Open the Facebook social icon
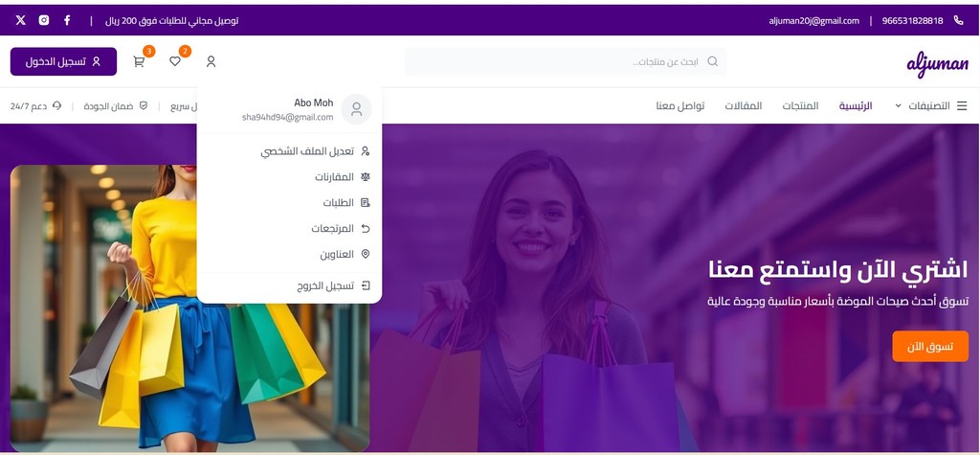This screenshot has width=980, height=455. 67,20
